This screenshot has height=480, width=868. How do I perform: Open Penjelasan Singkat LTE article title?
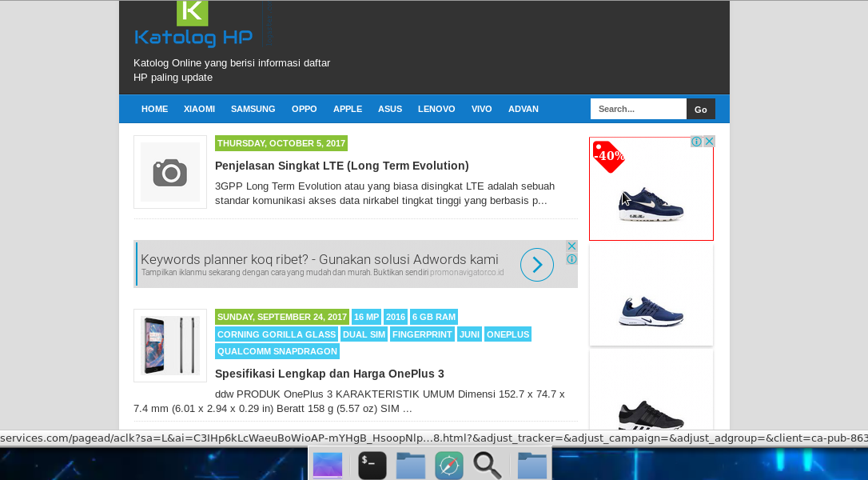tap(341, 166)
